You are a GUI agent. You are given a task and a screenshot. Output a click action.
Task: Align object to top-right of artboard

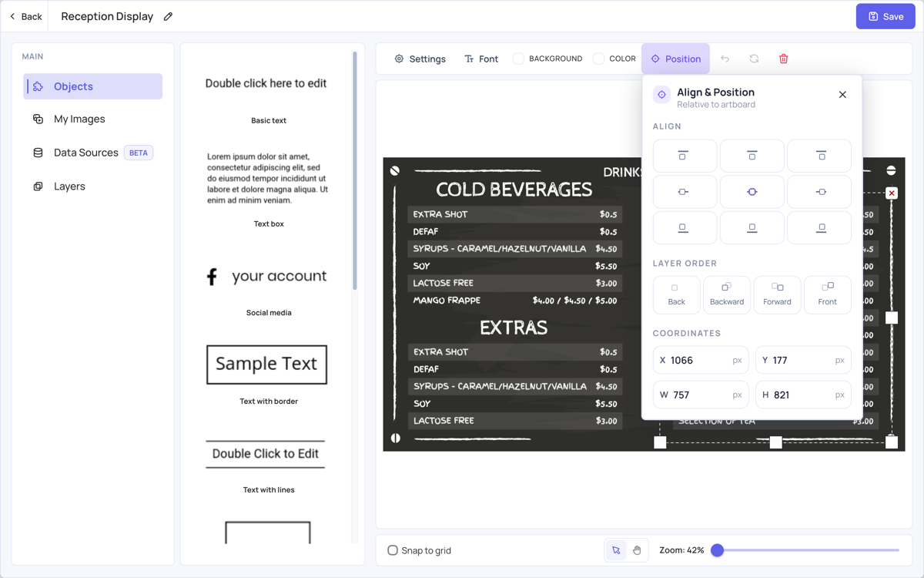pyautogui.click(x=819, y=156)
